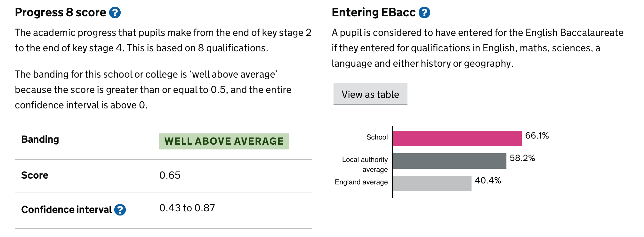Click the School axis label
This screenshot has width=644, height=237.
coord(377,137)
